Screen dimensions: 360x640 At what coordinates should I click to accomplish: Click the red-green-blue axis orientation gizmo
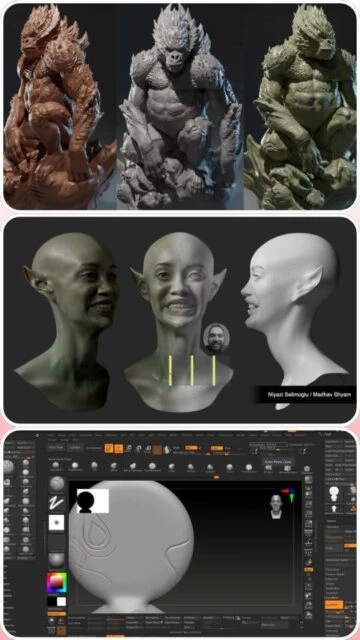click(x=288, y=494)
